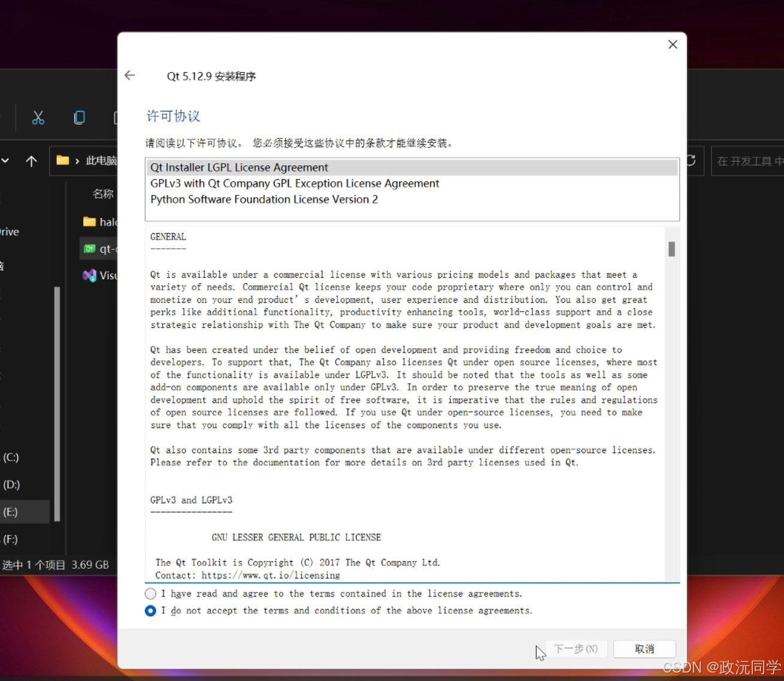Click the 取消 cancel button
The width and height of the screenshot is (784, 681).
coord(644,649)
